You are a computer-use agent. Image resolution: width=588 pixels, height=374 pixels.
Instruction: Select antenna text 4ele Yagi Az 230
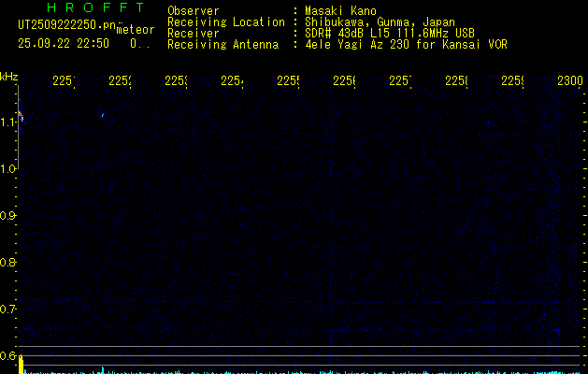(x=357, y=45)
